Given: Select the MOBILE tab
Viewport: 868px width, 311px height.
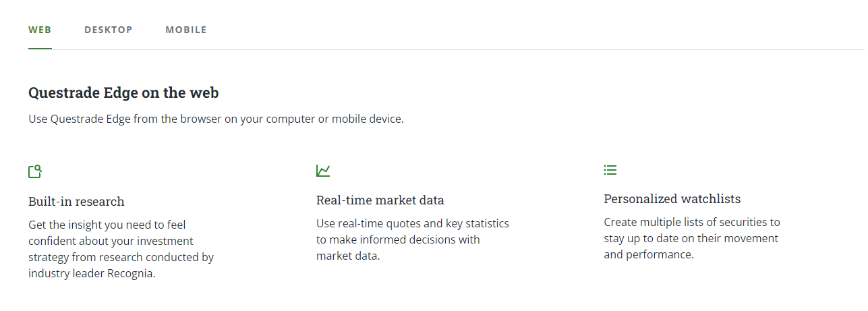Looking at the screenshot, I should point(186,30).
